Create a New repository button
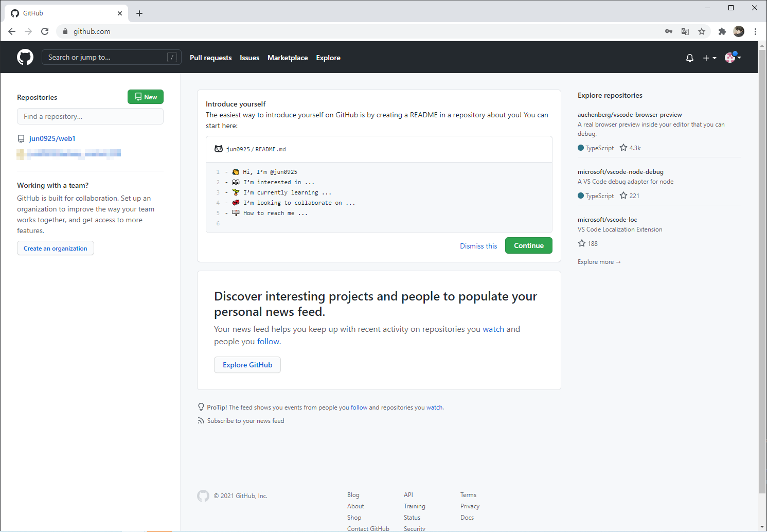The height and width of the screenshot is (532, 767). tap(146, 97)
